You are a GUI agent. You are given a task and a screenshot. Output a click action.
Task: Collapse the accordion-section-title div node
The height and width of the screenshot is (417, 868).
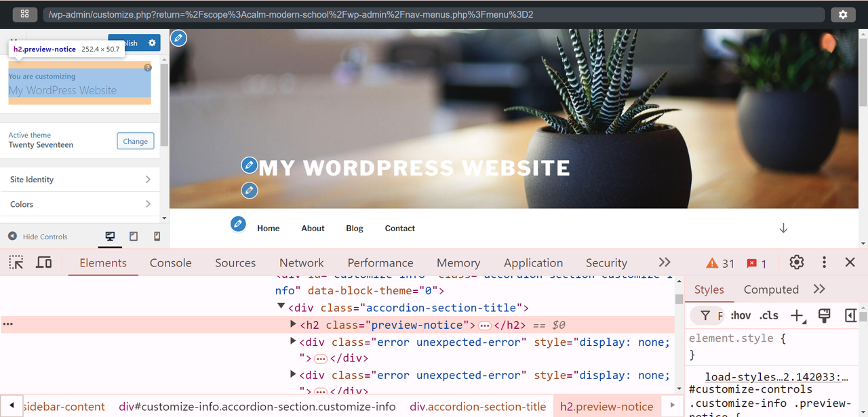(281, 307)
